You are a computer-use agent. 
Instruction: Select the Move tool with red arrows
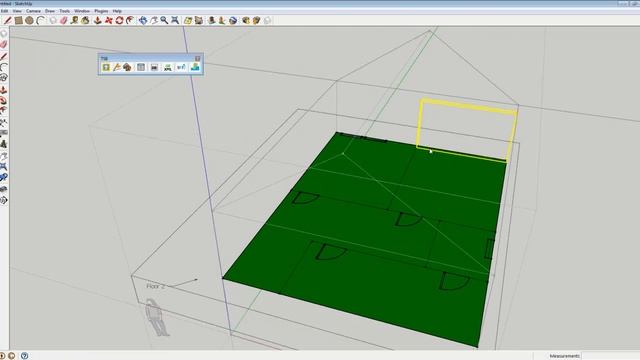click(x=109, y=20)
